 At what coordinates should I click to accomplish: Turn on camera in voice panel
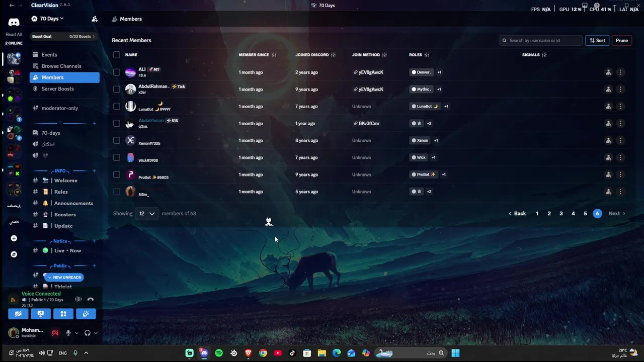[18, 314]
